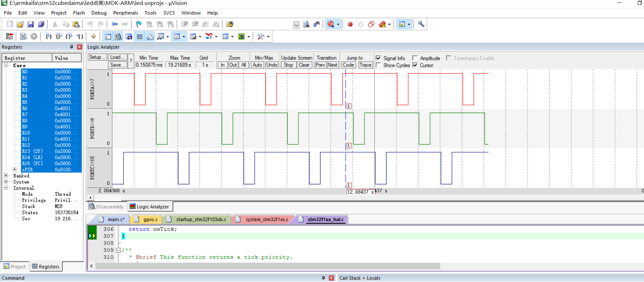This screenshot has height=282, width=644.
Task: Toggle the Disassembly Window icon
Action: (x=119, y=36)
